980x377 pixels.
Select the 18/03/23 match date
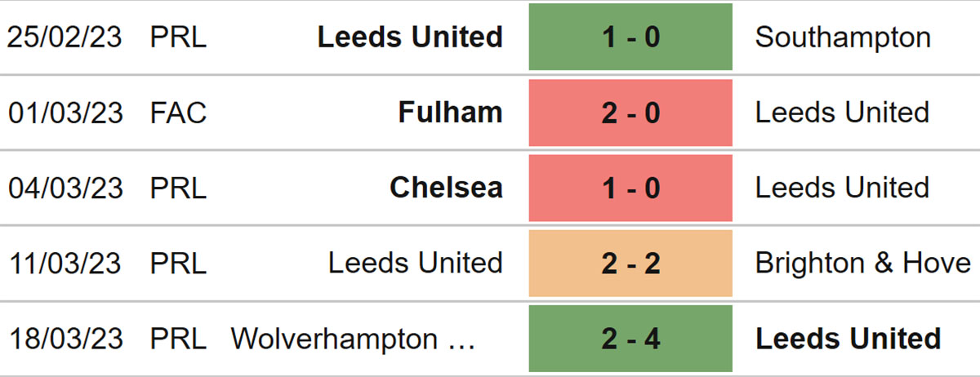click(x=65, y=338)
